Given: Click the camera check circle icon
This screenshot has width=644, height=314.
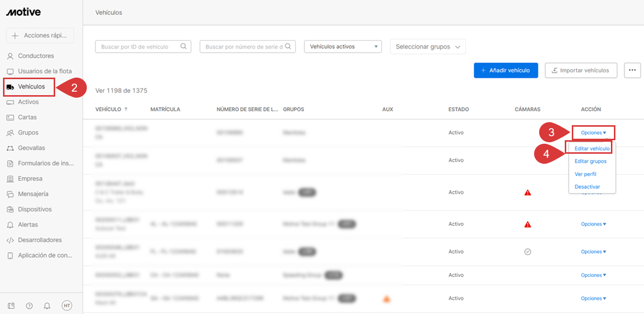Looking at the screenshot, I should coord(528,251).
